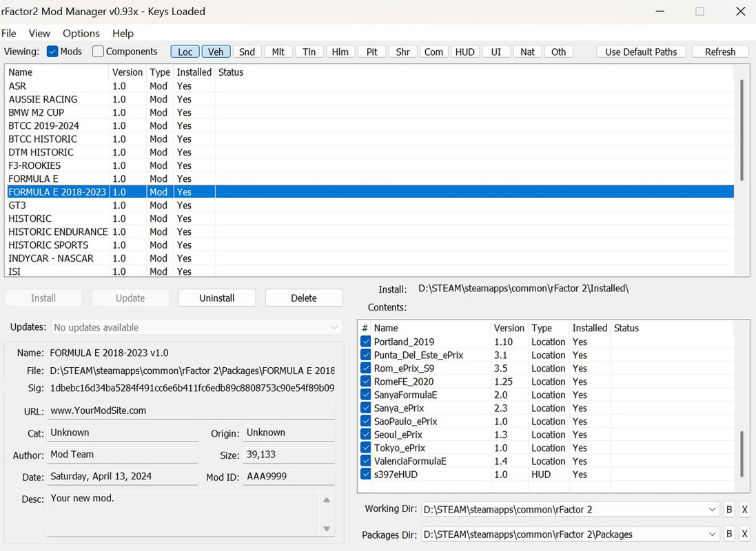Click the Working Dir X clear button

point(744,510)
